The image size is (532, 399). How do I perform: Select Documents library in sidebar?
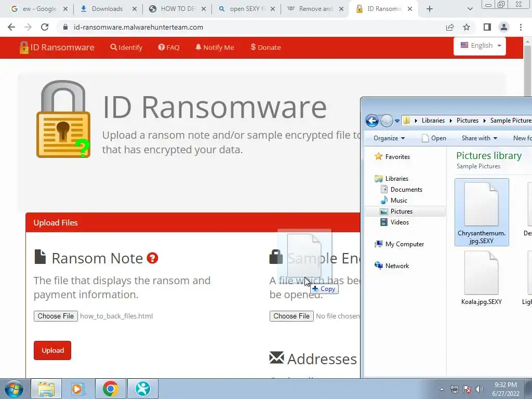pyautogui.click(x=402, y=189)
